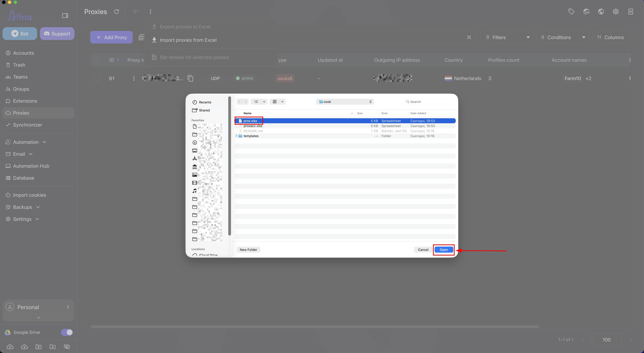Open the Telegram Bot button
The image size is (644, 353).
click(x=20, y=34)
